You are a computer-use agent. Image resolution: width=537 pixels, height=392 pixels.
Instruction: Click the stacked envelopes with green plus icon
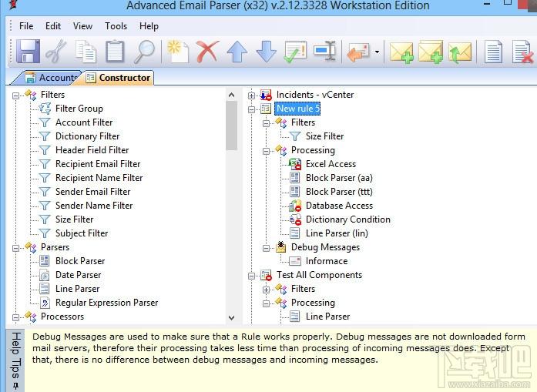click(431, 52)
